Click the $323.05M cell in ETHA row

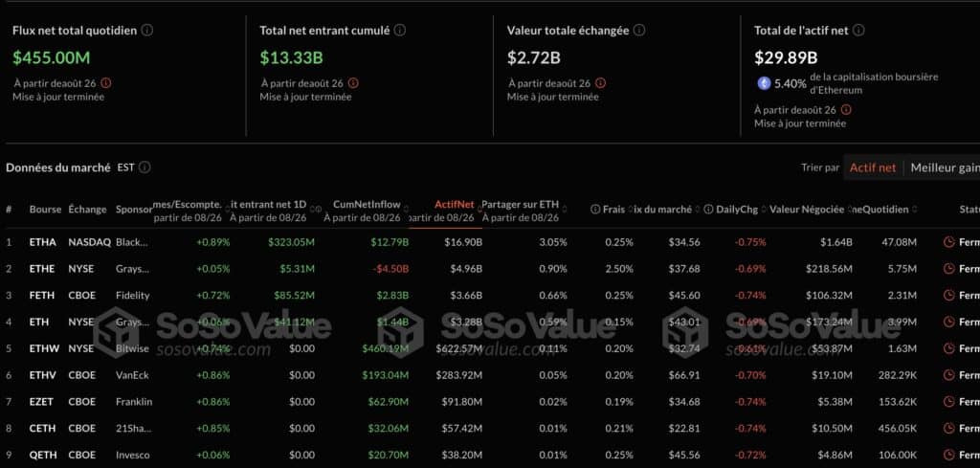pyautogui.click(x=291, y=242)
